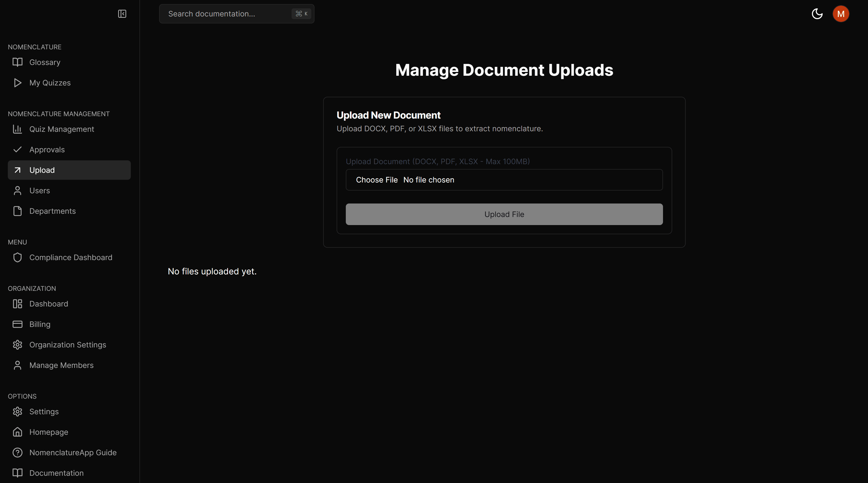Select the Approvals checkmark icon
Viewport: 868px width, 483px height.
[18, 149]
